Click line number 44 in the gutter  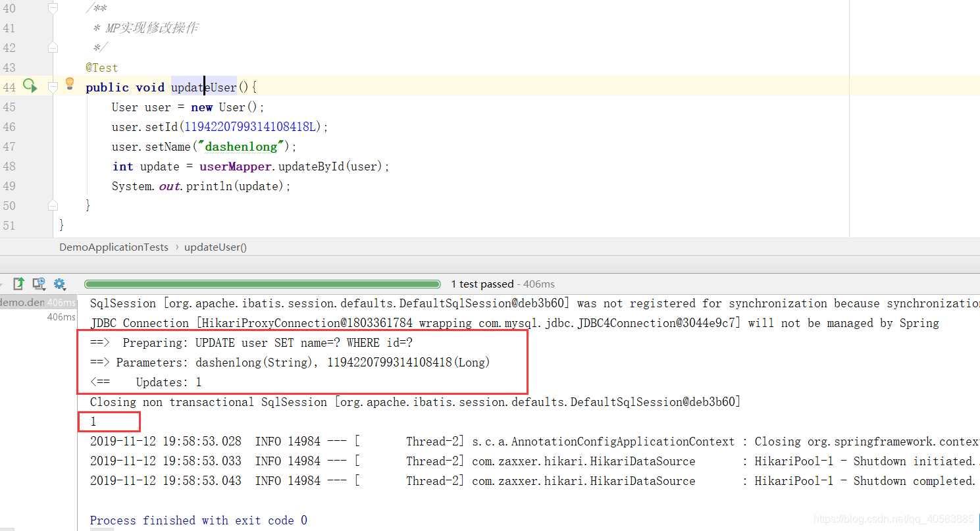click(x=9, y=88)
